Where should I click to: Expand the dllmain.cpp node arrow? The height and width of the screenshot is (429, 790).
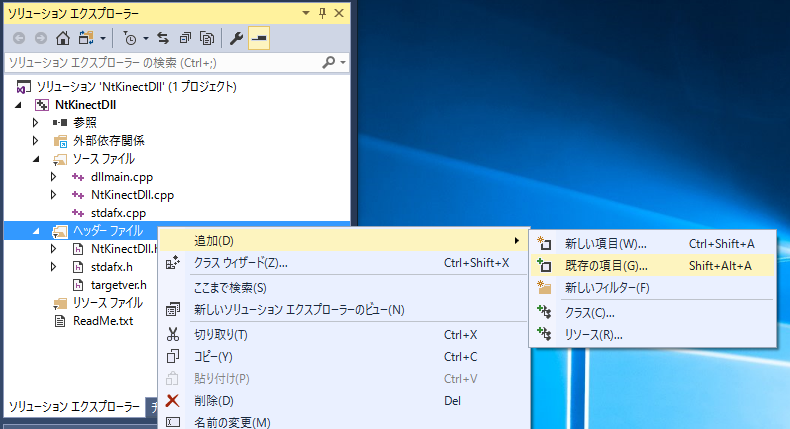(54, 177)
